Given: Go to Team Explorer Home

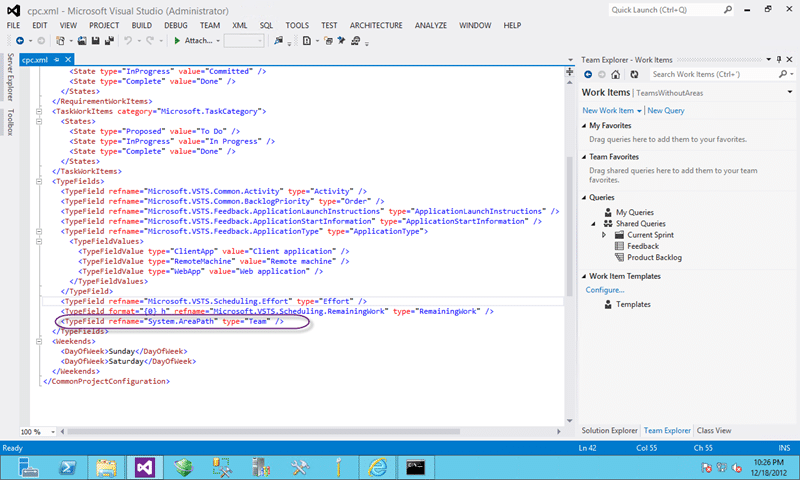Looking at the screenshot, I should click(615, 74).
